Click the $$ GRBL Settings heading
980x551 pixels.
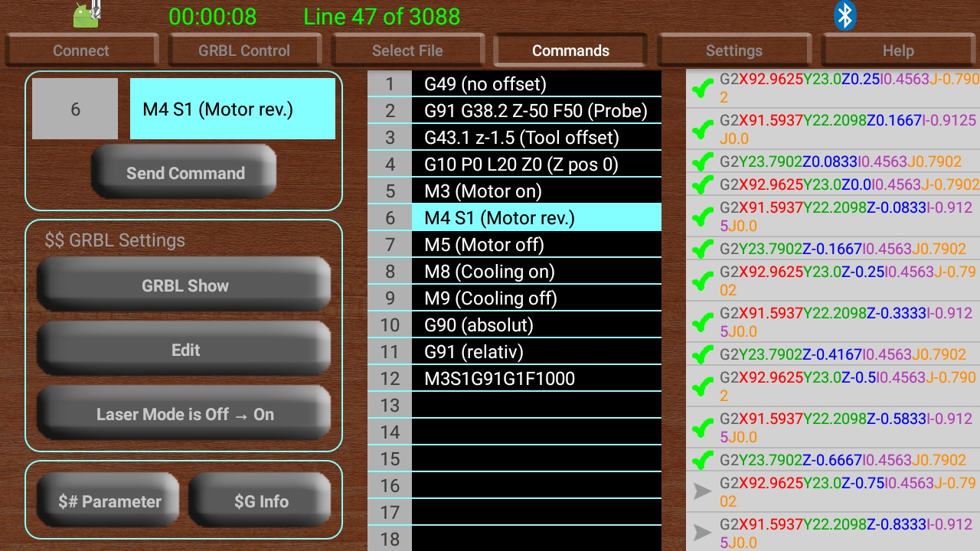pos(115,240)
